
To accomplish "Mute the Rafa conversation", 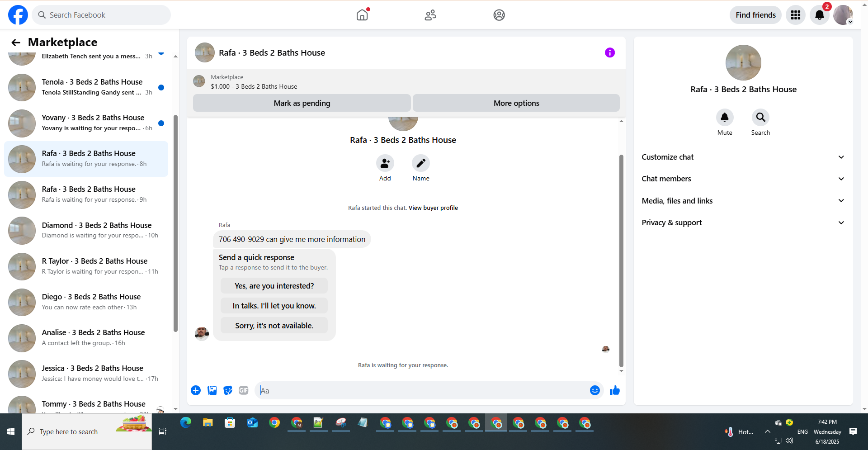I will point(725,118).
